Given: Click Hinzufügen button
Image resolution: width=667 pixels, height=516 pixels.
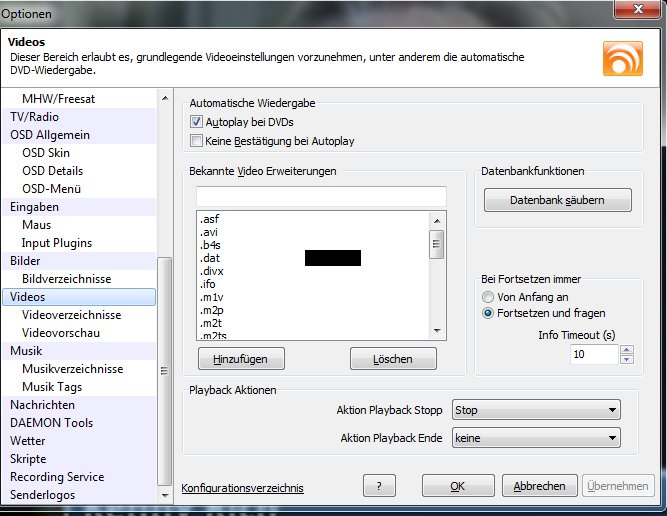Looking at the screenshot, I should point(241,359).
